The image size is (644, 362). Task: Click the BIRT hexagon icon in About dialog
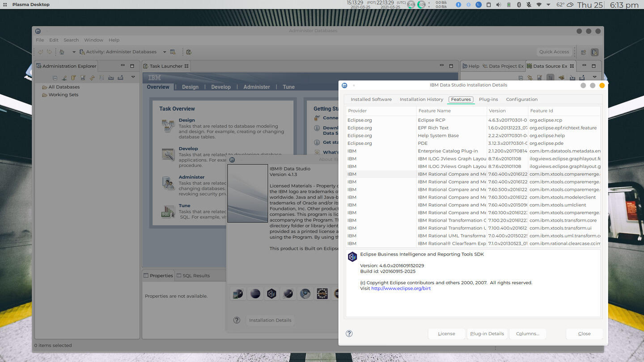pyautogui.click(x=271, y=294)
